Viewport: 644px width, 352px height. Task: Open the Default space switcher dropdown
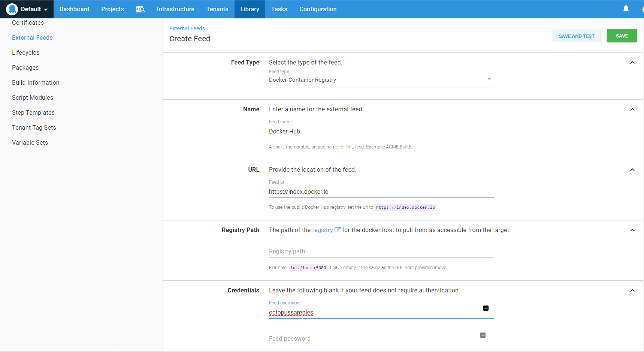click(34, 9)
